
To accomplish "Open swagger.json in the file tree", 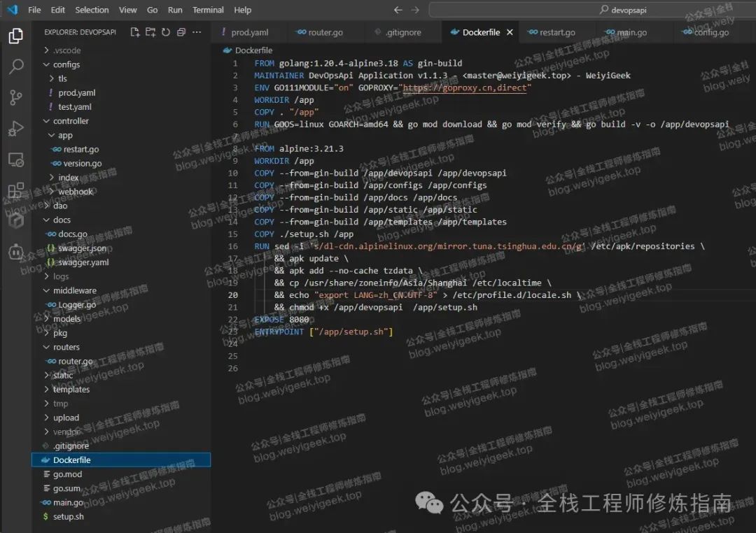I will click(121, 248).
